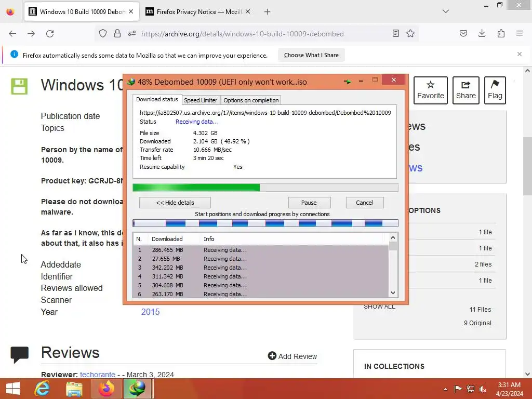Select the Download status tab

pyautogui.click(x=157, y=99)
